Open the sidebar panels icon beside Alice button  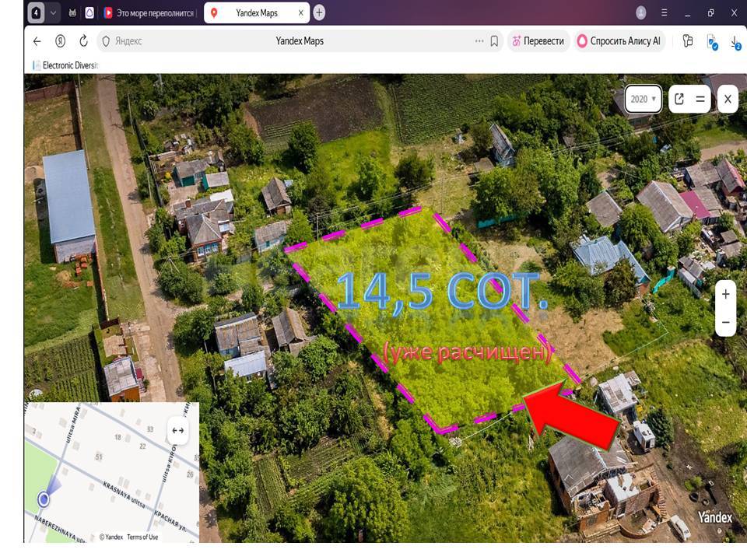[687, 41]
